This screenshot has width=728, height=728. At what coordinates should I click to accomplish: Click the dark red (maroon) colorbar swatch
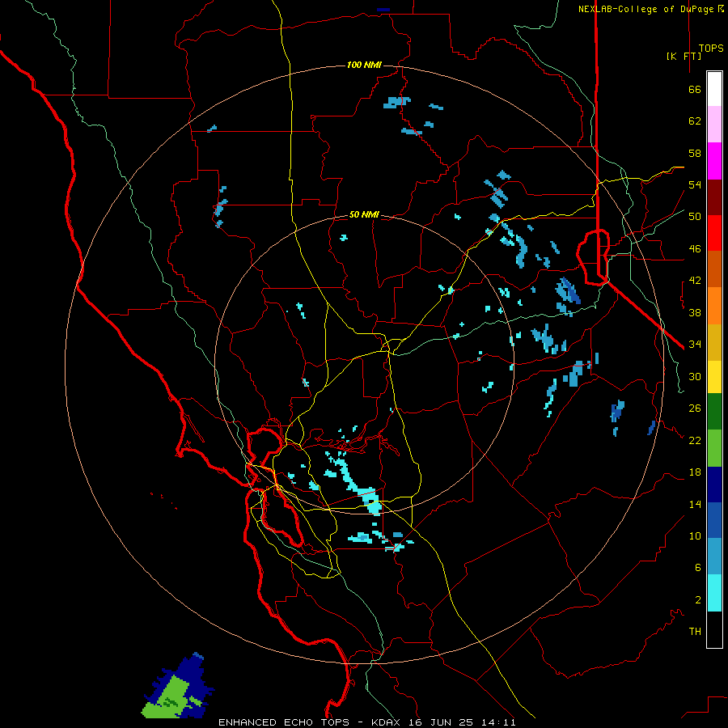coord(714,197)
